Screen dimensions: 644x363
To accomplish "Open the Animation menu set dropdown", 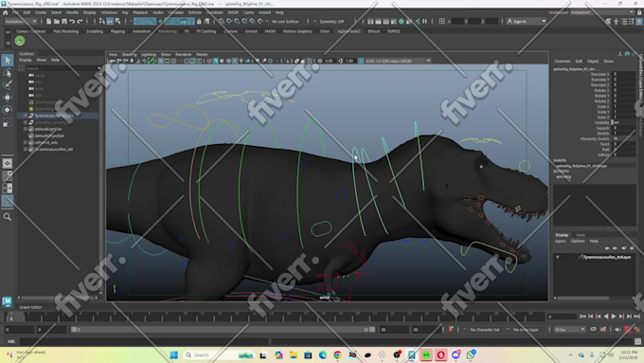I will [x=21, y=22].
